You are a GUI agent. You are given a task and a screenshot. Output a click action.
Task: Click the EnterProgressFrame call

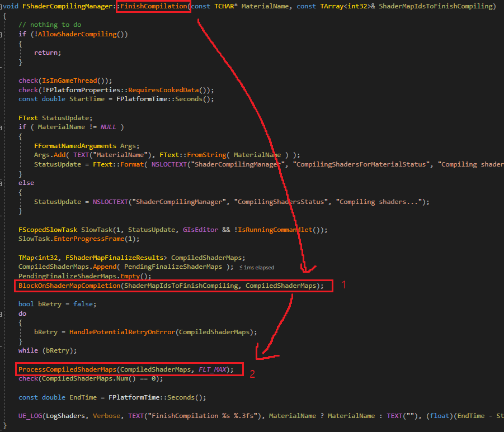89,239
